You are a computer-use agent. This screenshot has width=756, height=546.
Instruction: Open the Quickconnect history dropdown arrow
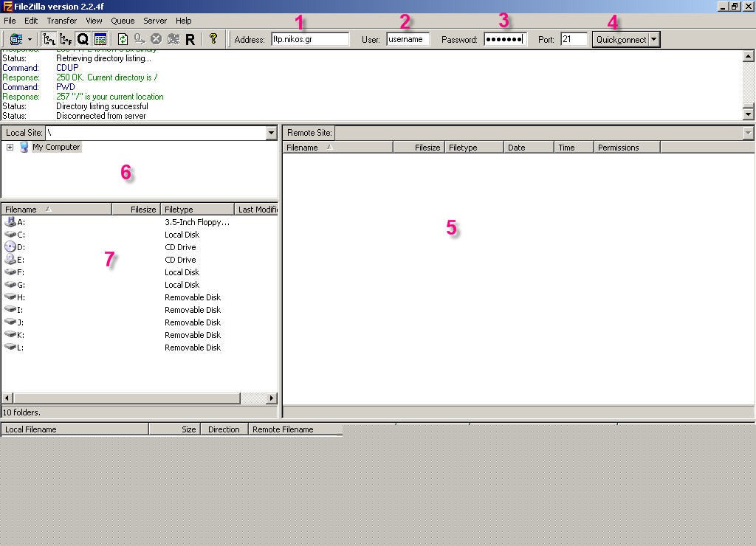point(654,39)
